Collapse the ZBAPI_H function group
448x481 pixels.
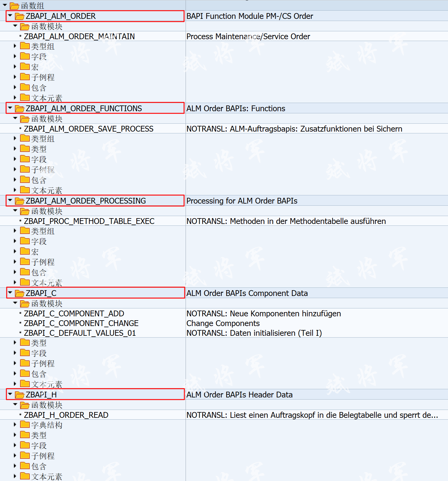(10, 394)
